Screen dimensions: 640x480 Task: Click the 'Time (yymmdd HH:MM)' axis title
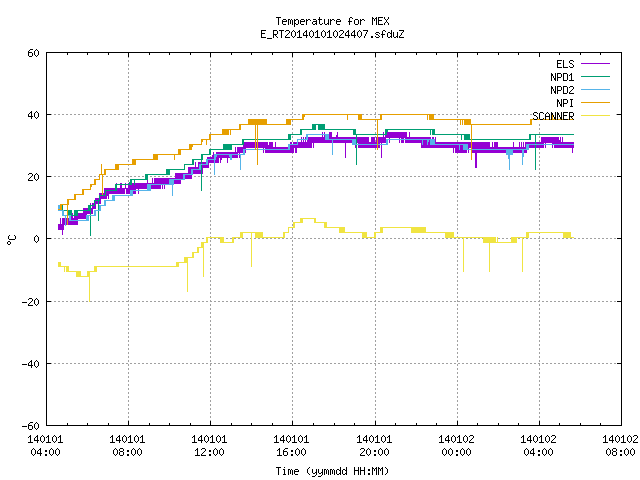click(x=332, y=471)
